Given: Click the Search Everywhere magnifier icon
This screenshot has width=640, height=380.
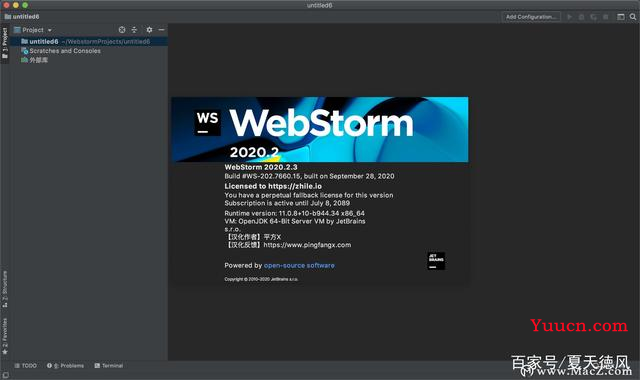Looking at the screenshot, I should coord(633,17).
